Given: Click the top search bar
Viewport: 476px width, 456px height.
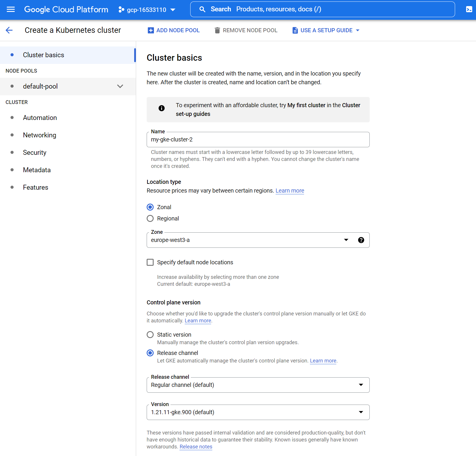Looking at the screenshot, I should tap(322, 9).
